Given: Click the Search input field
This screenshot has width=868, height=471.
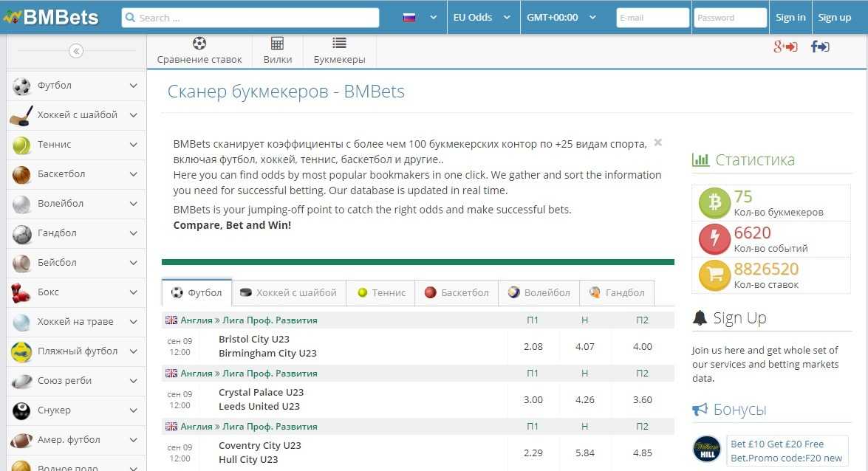Looking at the screenshot, I should pyautogui.click(x=251, y=18).
